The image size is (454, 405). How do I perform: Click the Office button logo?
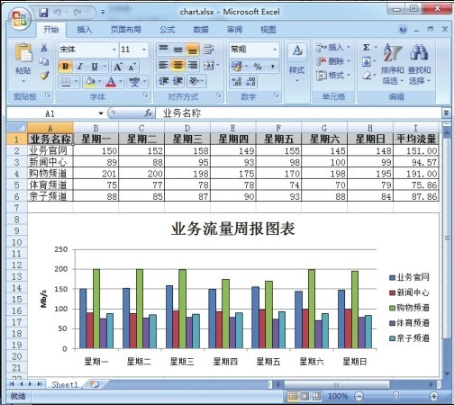pyautogui.click(x=19, y=18)
